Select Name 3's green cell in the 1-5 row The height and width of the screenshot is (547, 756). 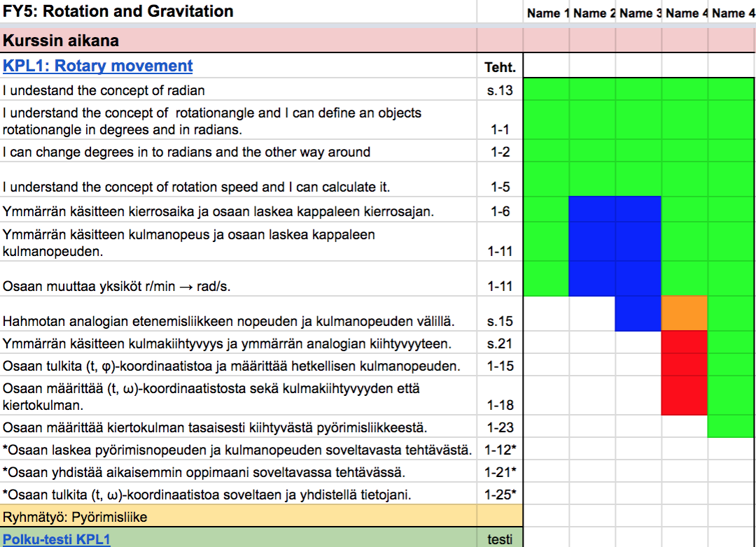point(638,179)
